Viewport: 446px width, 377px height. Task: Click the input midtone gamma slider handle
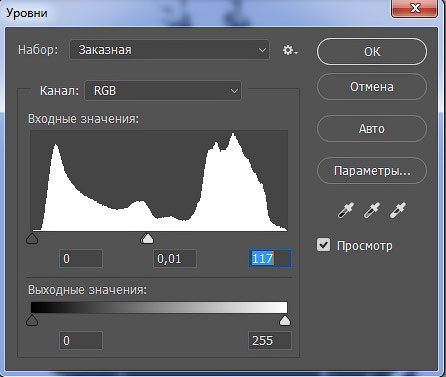(x=147, y=239)
